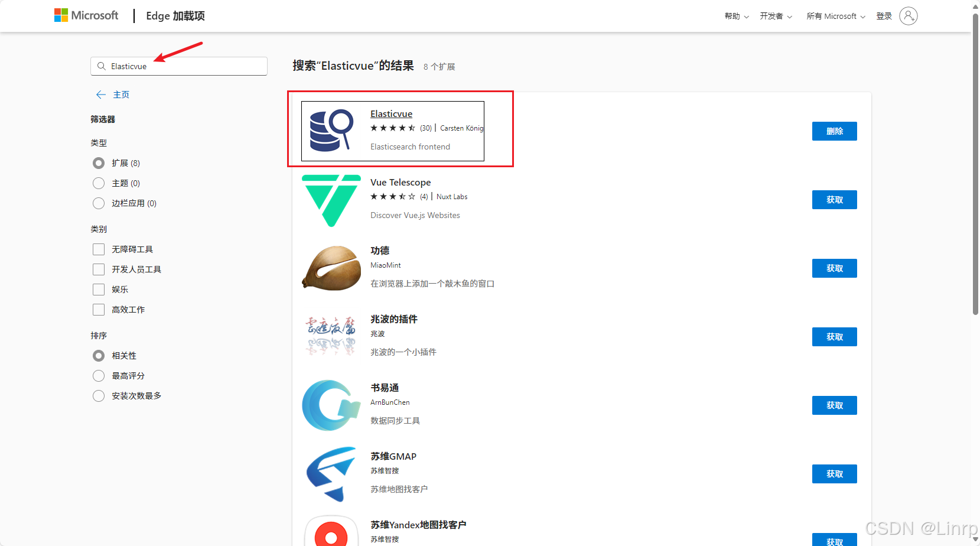Screen dimensions: 980x546
Task: Open the Vue Telescope title
Action: pyautogui.click(x=401, y=183)
